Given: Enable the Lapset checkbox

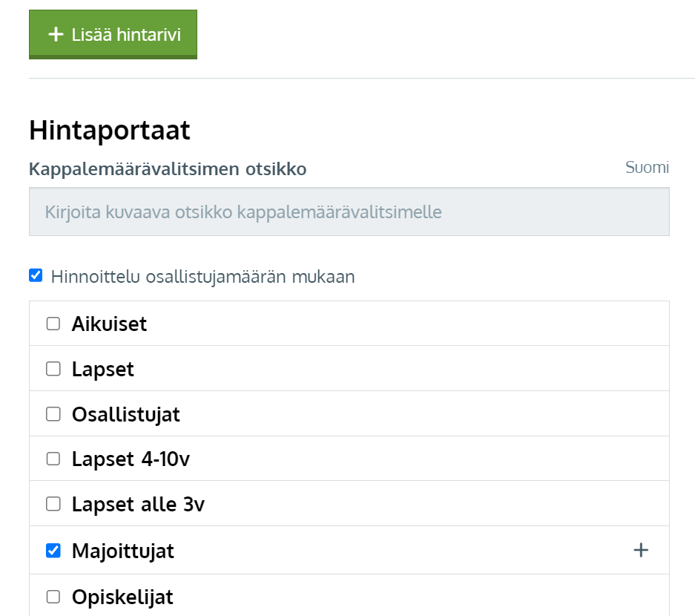Looking at the screenshot, I should tap(53, 369).
